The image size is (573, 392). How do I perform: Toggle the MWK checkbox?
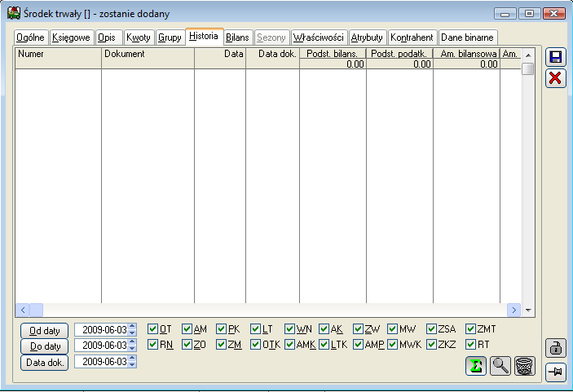tap(393, 345)
